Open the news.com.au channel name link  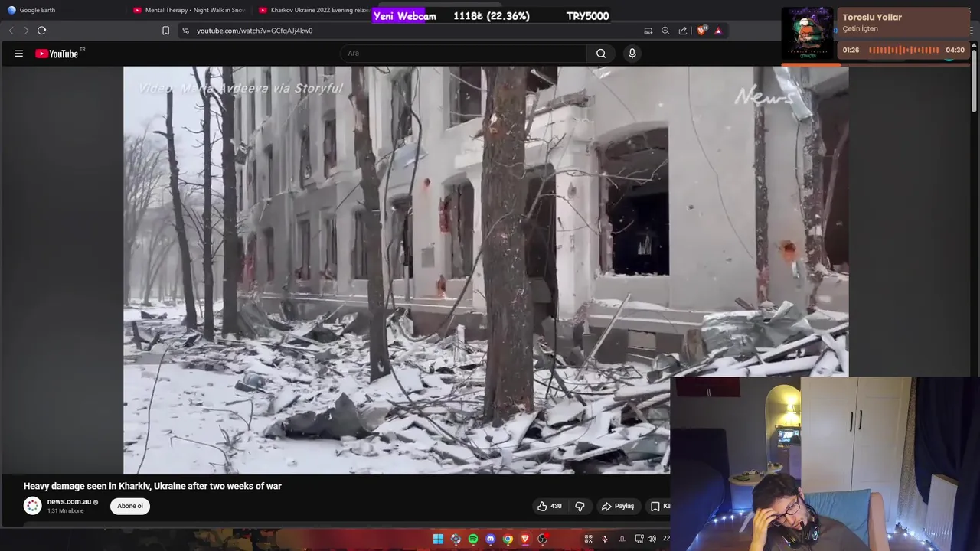pos(69,502)
